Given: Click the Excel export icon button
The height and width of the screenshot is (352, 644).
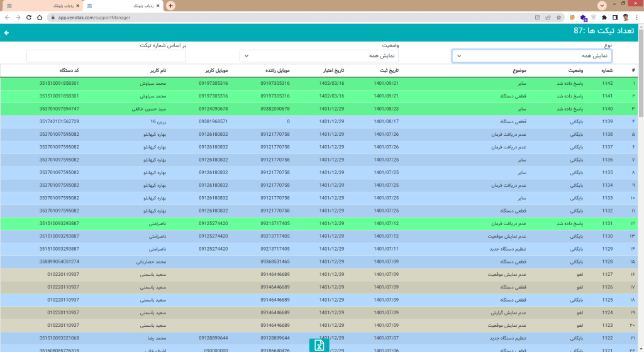Looking at the screenshot, I should (319, 345).
